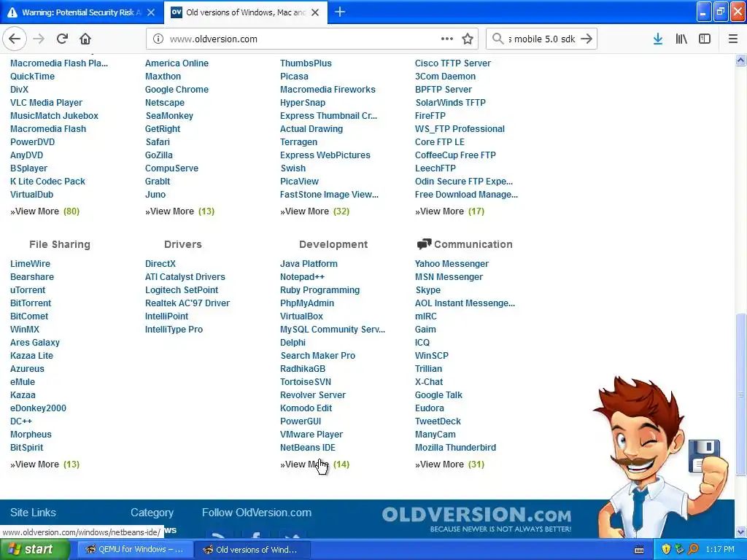The image size is (747, 560).
Task: Go back with the browser back arrow
Action: (x=15, y=39)
